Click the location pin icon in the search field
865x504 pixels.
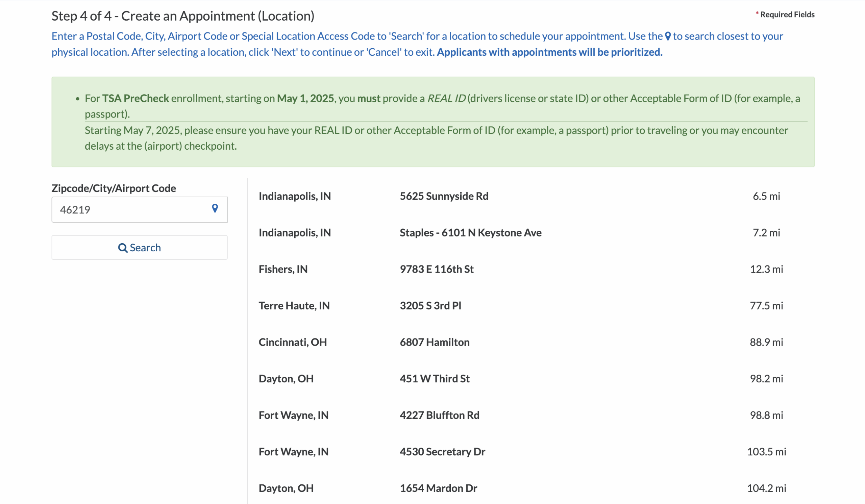[x=215, y=209]
